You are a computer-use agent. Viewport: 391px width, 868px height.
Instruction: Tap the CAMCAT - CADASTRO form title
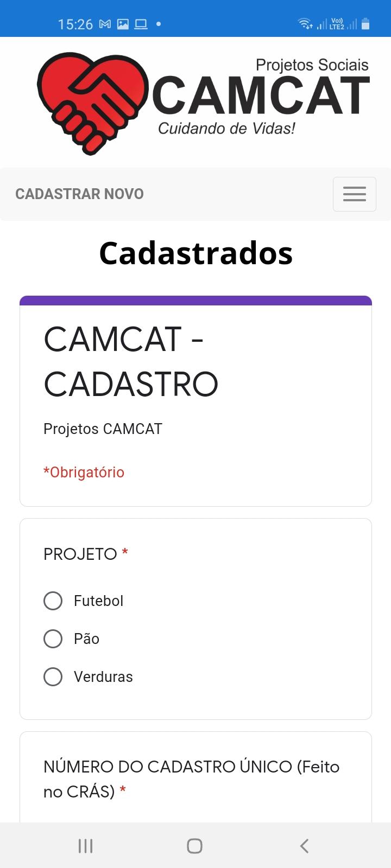(x=131, y=361)
